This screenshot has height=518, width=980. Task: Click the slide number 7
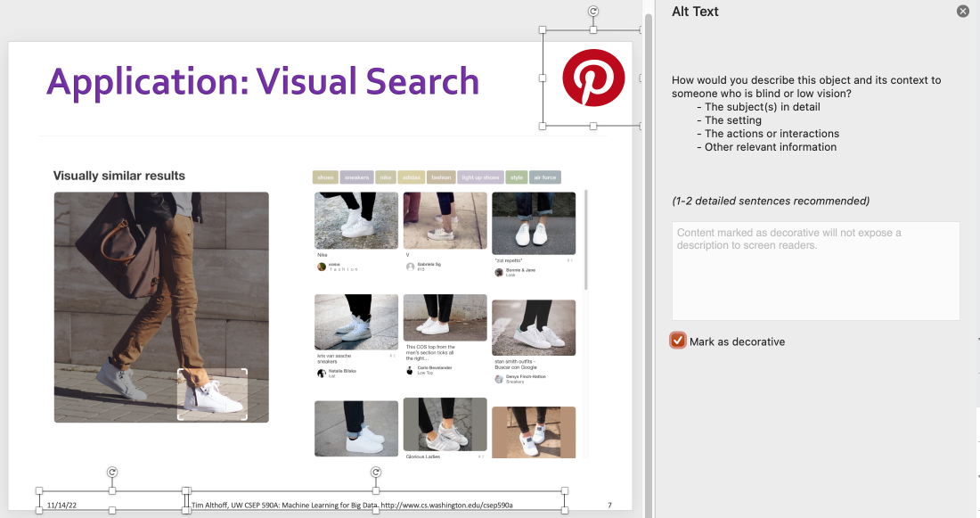pyautogui.click(x=609, y=505)
